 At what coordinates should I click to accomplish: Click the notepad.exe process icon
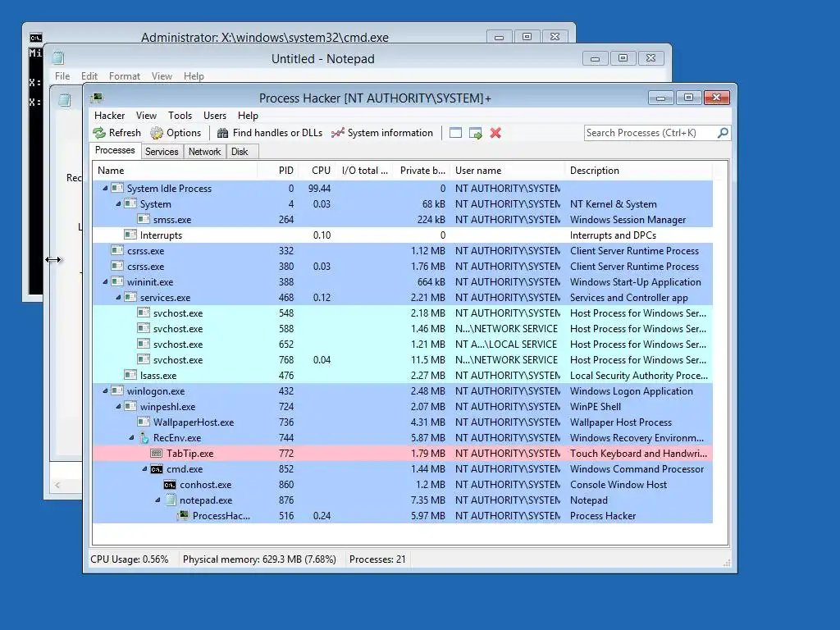171,500
